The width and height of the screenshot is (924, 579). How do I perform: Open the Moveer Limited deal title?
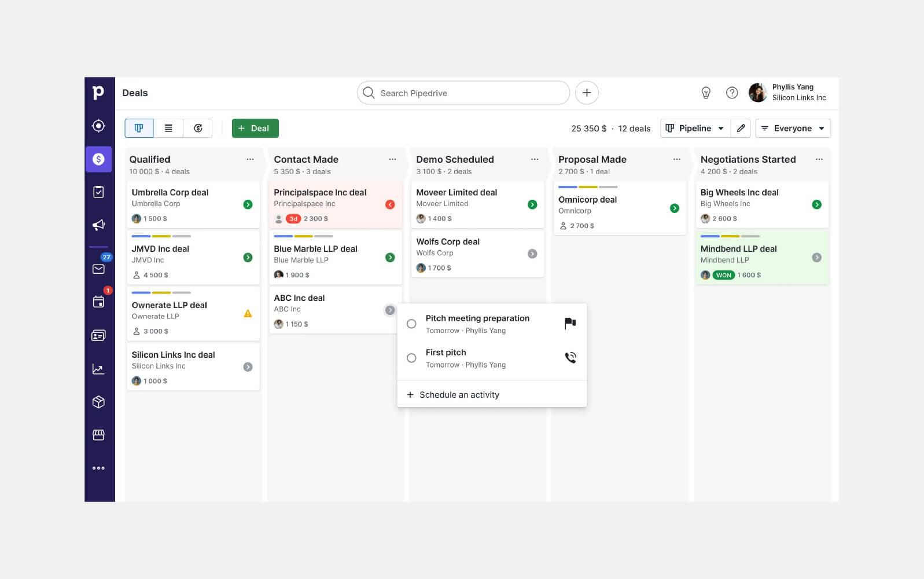click(457, 192)
